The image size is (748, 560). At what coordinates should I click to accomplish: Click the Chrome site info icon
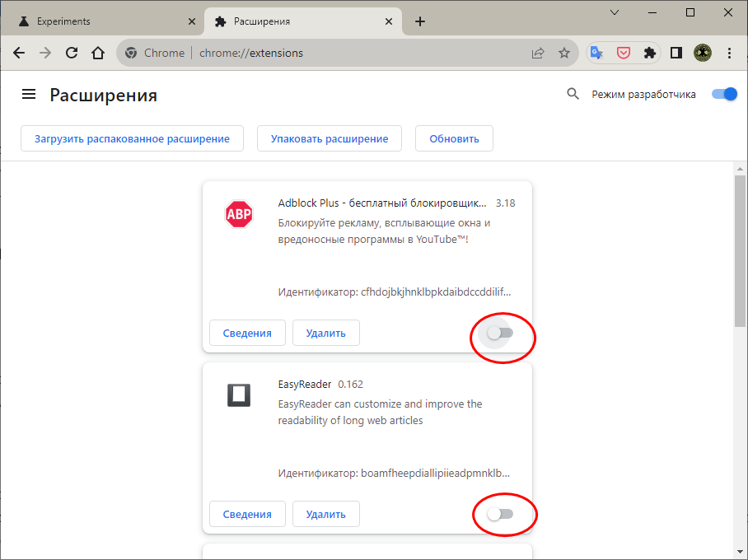[131, 53]
